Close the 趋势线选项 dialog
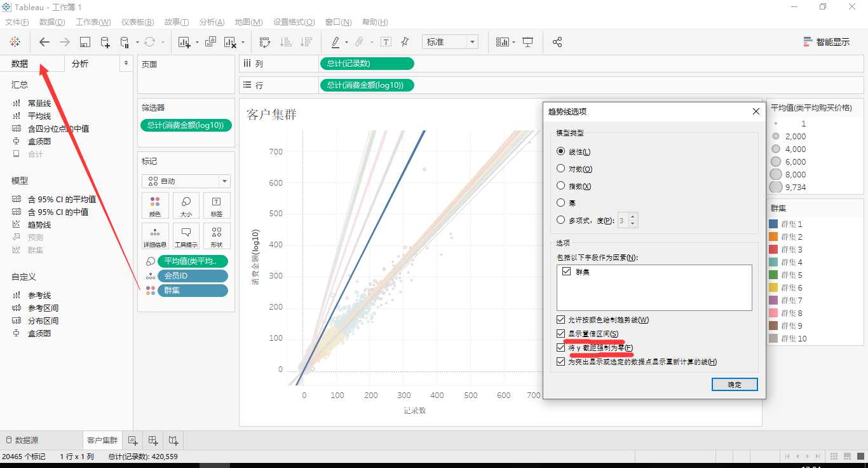 756,111
